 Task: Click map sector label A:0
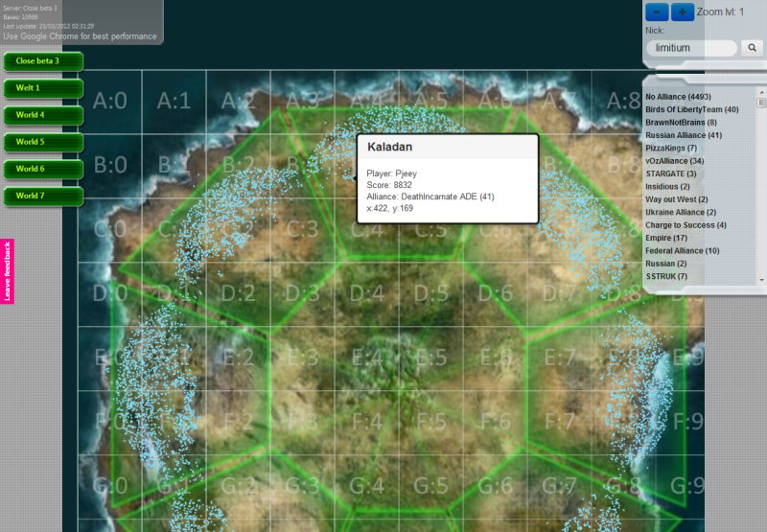click(110, 101)
